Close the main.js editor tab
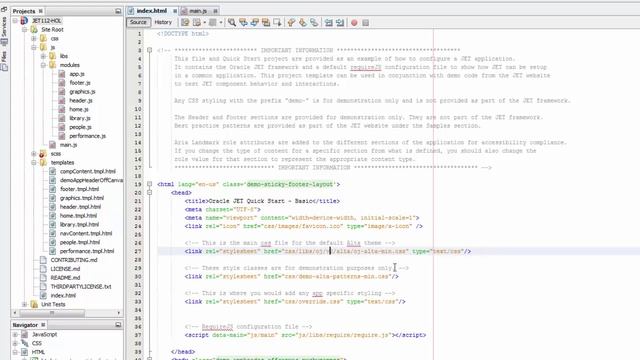This screenshot has width=640, height=360. (215, 11)
